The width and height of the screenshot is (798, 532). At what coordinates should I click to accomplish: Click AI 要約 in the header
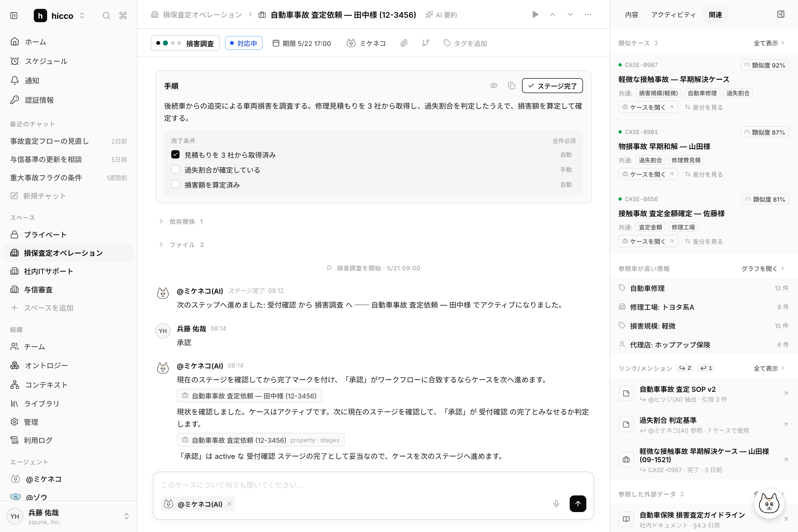[441, 15]
